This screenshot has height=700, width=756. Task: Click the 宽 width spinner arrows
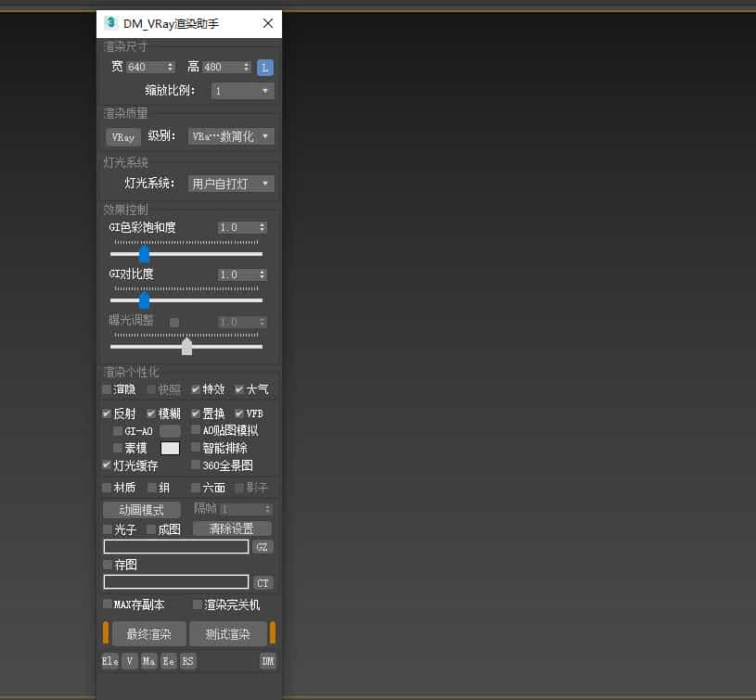[x=170, y=67]
